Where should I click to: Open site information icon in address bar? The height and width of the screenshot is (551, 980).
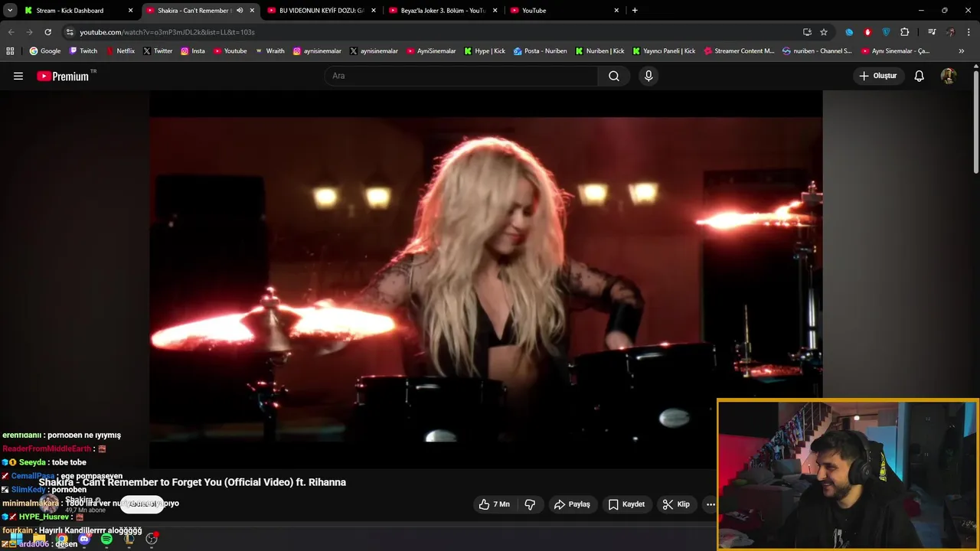click(x=70, y=32)
